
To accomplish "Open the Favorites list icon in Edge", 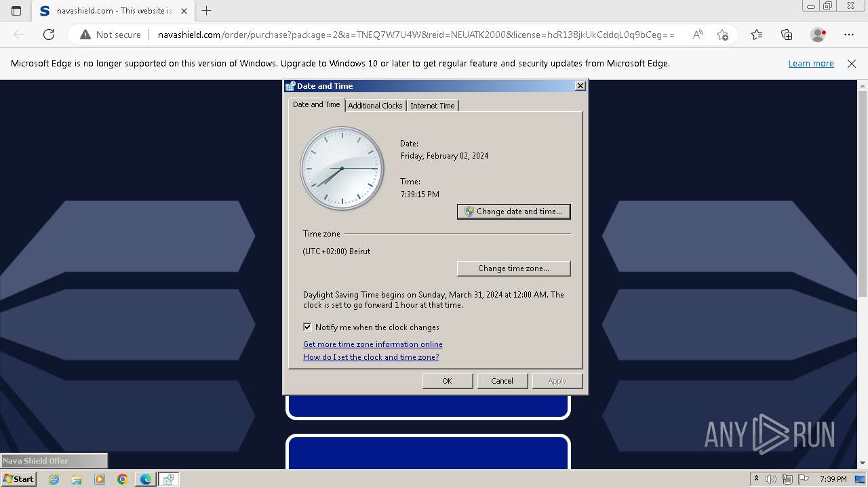I will point(757,35).
